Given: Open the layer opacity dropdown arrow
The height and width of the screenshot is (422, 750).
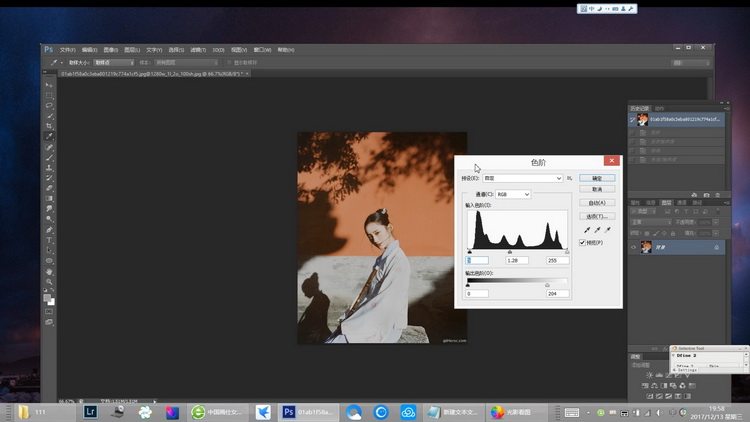Looking at the screenshot, I should (716, 222).
